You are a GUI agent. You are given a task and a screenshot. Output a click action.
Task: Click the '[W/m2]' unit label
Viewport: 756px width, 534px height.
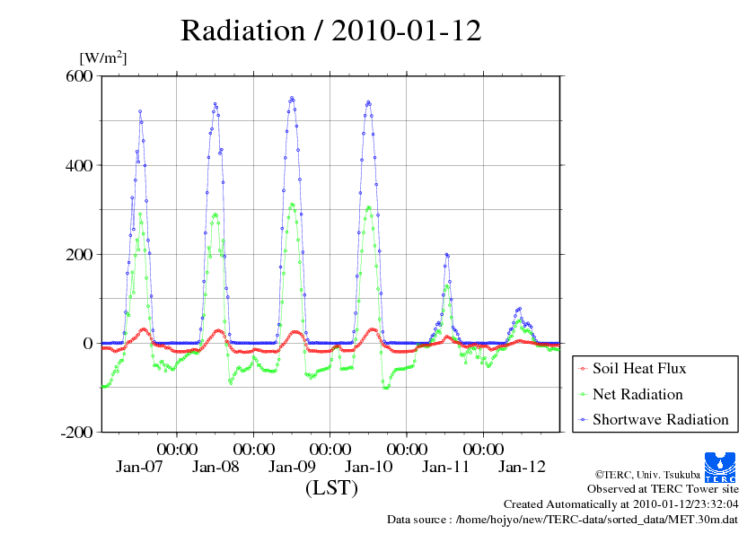click(x=102, y=57)
